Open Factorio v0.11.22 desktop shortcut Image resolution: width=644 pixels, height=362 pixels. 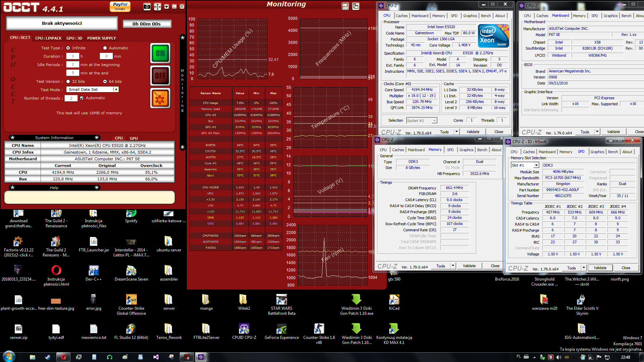pos(18,247)
